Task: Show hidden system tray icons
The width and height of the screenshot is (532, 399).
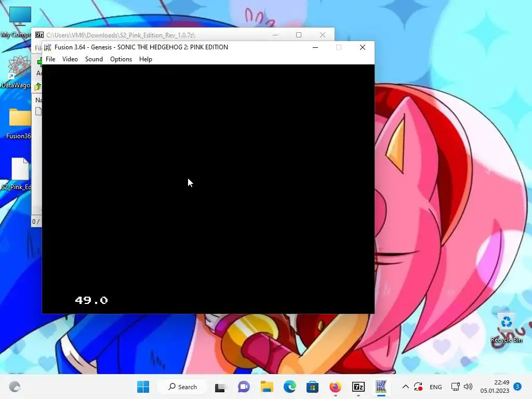Action: point(405,387)
